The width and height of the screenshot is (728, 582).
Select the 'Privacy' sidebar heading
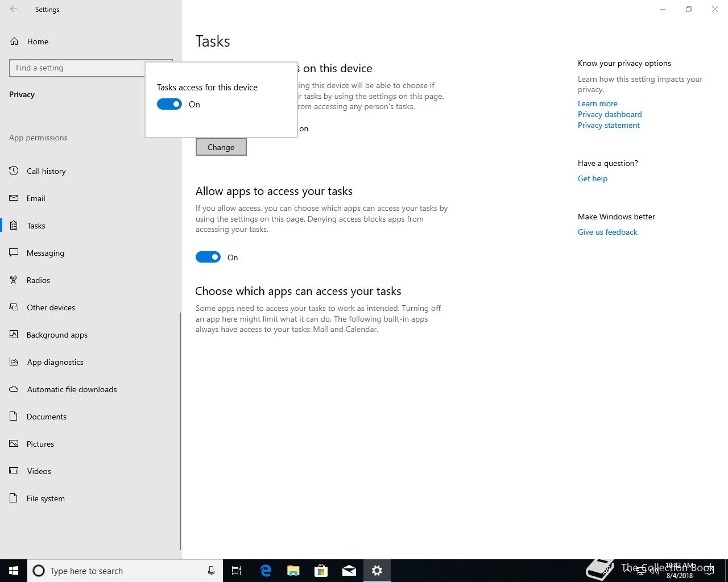point(22,94)
